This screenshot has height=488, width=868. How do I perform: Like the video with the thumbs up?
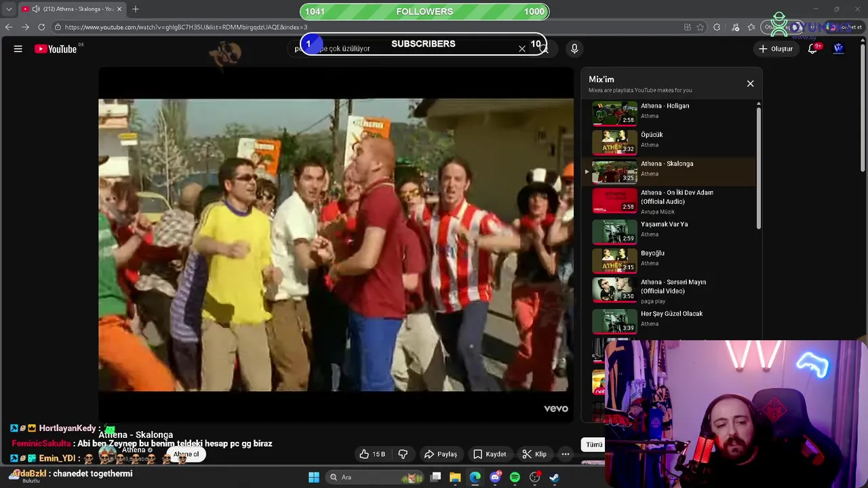coord(372,454)
